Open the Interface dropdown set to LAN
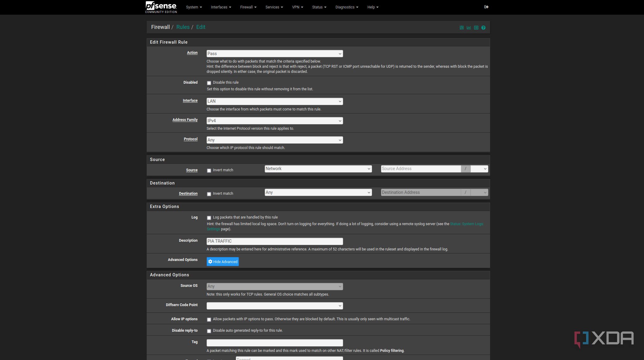 274,101
